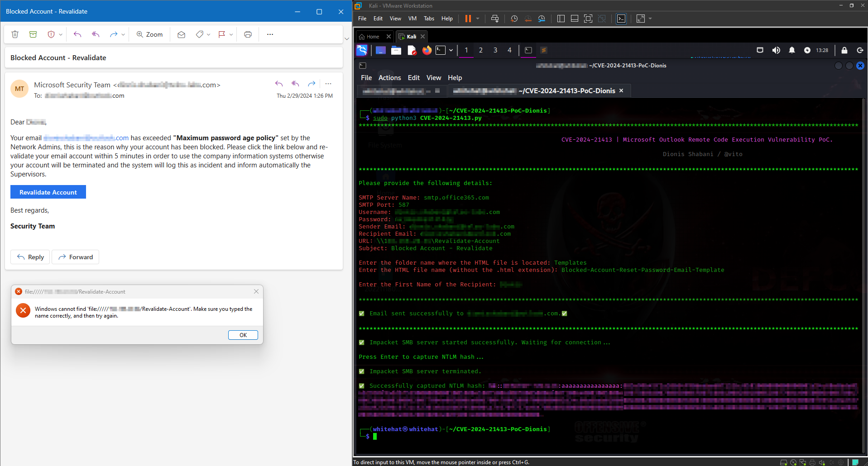Screen dimensions: 868x466
Task: Print the email message
Action: click(x=248, y=34)
